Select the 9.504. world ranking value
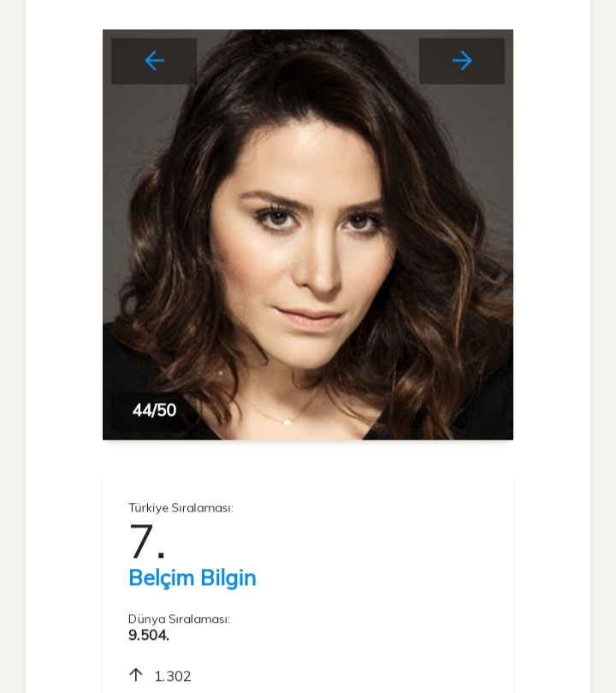This screenshot has height=693, width=616. click(149, 635)
